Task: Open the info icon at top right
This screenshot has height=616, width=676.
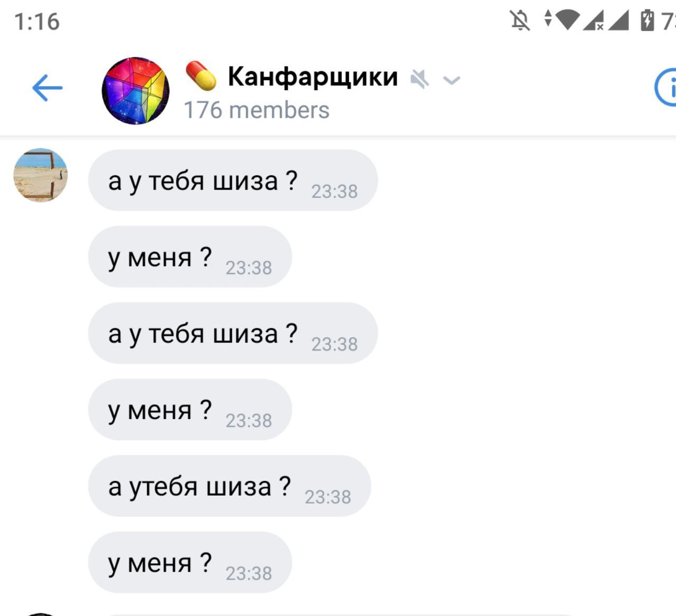Action: tap(666, 88)
